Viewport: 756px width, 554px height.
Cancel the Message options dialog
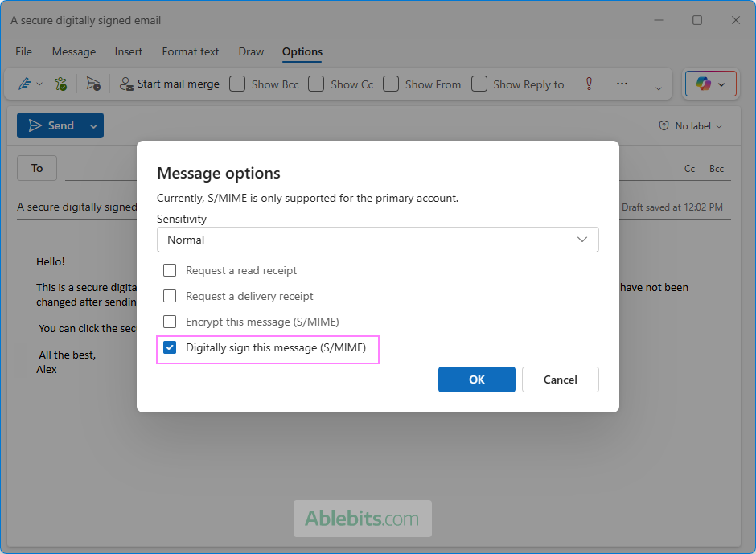(x=560, y=380)
